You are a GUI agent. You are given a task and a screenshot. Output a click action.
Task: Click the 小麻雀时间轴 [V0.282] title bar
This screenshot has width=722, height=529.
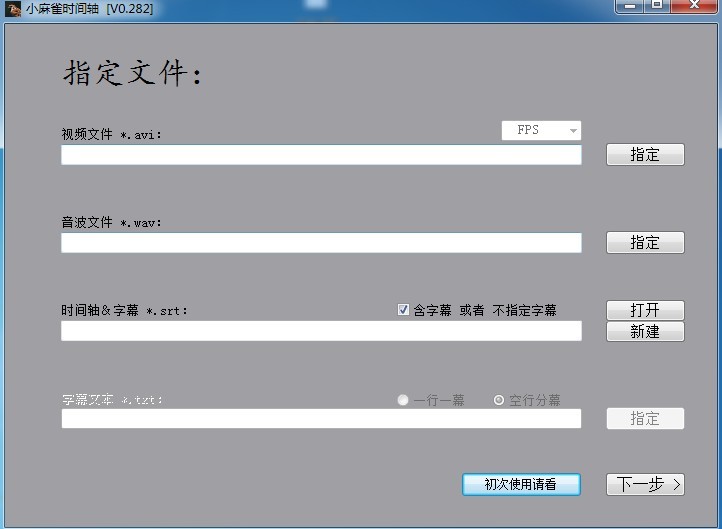pyautogui.click(x=300, y=9)
